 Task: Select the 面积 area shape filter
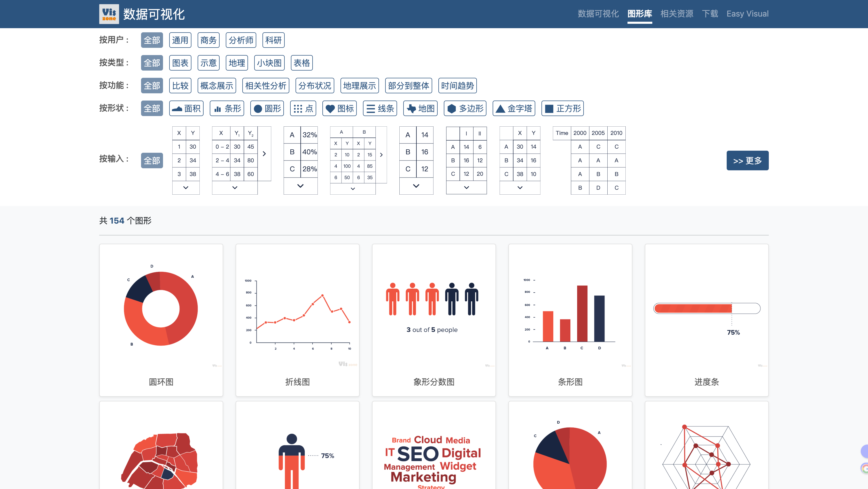tap(186, 109)
